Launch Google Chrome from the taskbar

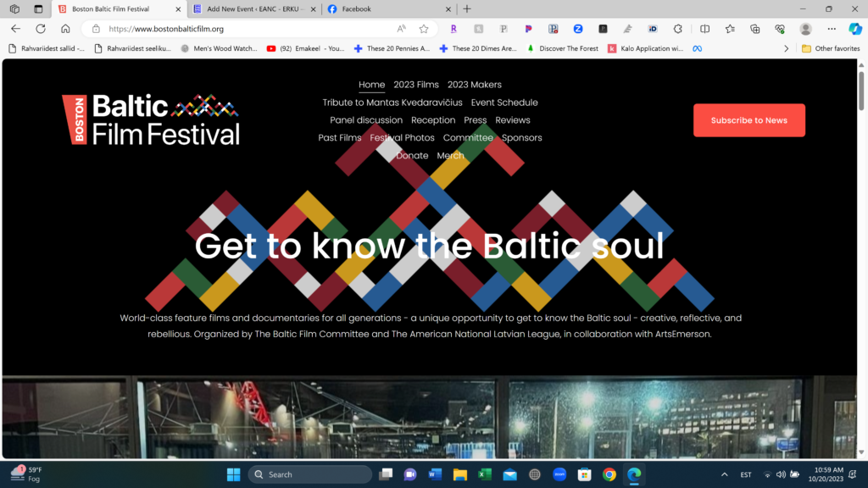pos(609,474)
